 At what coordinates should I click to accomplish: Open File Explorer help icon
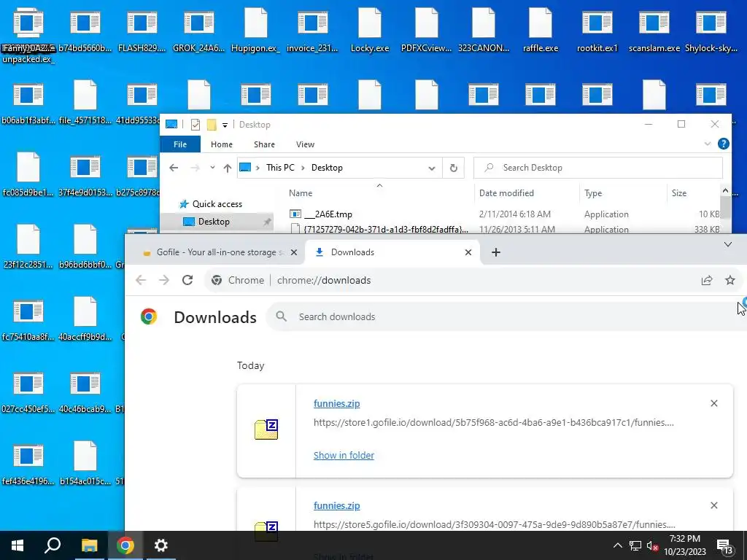723,144
